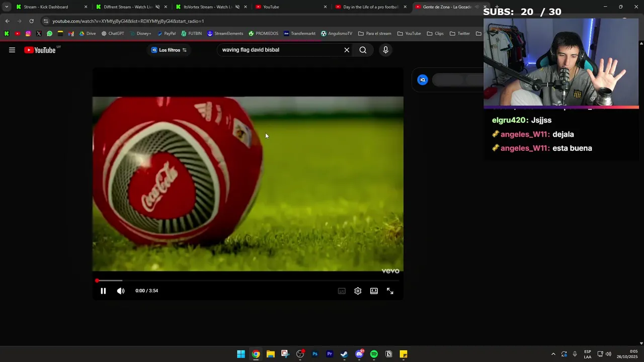Image resolution: width=644 pixels, height=362 pixels.
Task: Open the Kick bookmark icon
Action: click(x=7, y=34)
